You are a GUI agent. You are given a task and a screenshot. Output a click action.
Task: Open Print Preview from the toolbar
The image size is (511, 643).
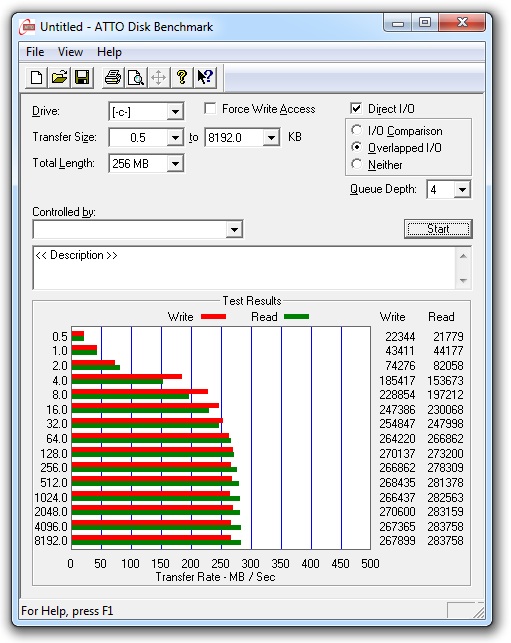(x=136, y=77)
